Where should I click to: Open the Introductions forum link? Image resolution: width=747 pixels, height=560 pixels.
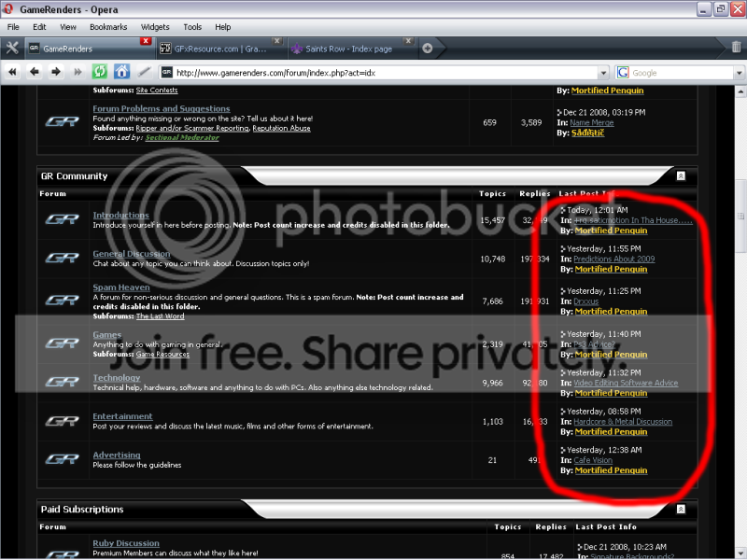[x=121, y=216]
